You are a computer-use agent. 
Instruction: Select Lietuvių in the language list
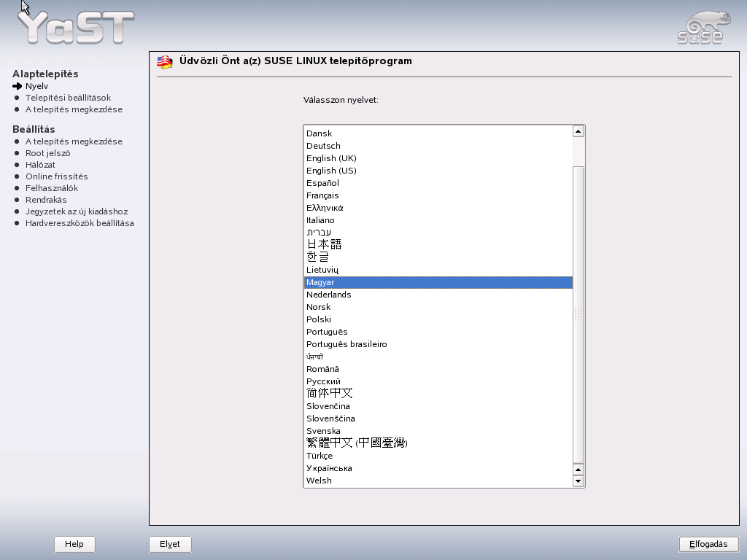pyautogui.click(x=438, y=270)
